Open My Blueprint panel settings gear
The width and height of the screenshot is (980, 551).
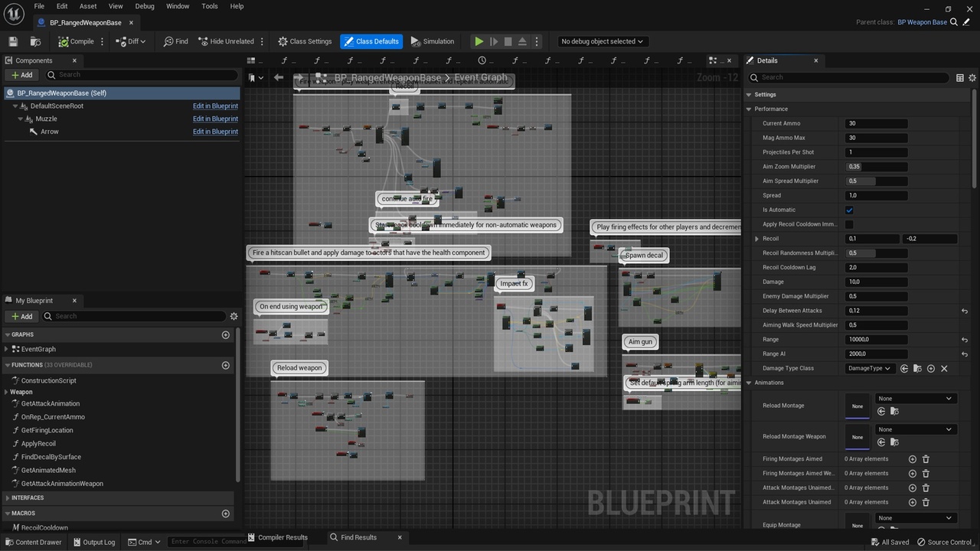point(234,316)
